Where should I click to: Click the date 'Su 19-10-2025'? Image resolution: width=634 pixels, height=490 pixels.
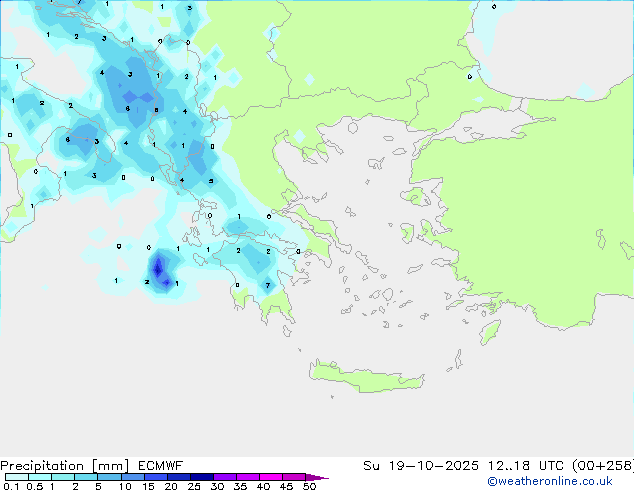pyautogui.click(x=421, y=466)
